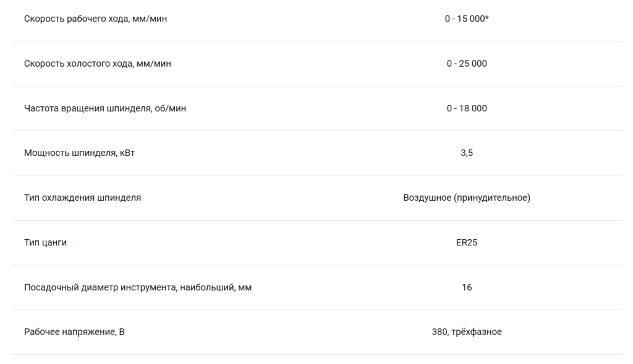Click the label 'Скорость рабочего хода, мм/мин'
Image resolution: width=633 pixels, height=364 pixels.
point(95,19)
